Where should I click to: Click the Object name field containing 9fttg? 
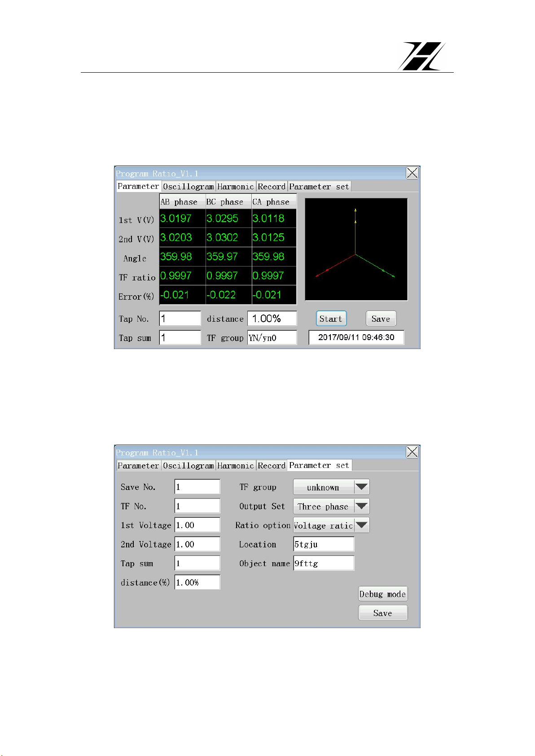(324, 563)
